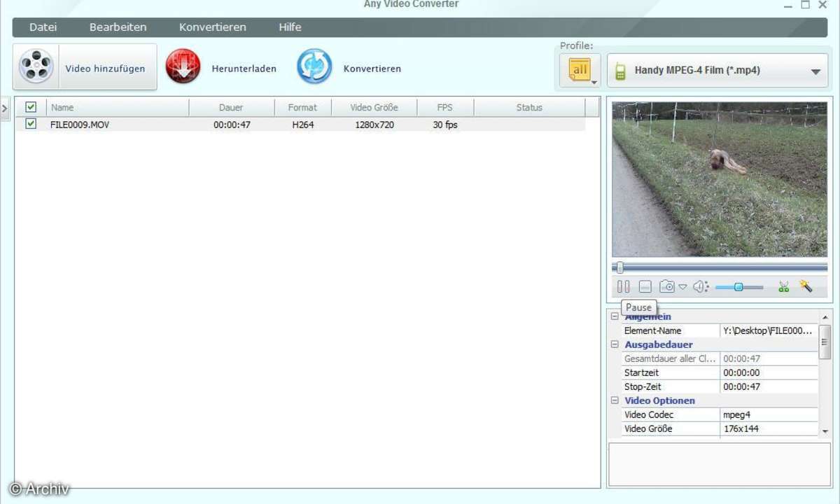The image size is (840, 504).
Task: Click the Video Codec property label
Action: pos(648,414)
